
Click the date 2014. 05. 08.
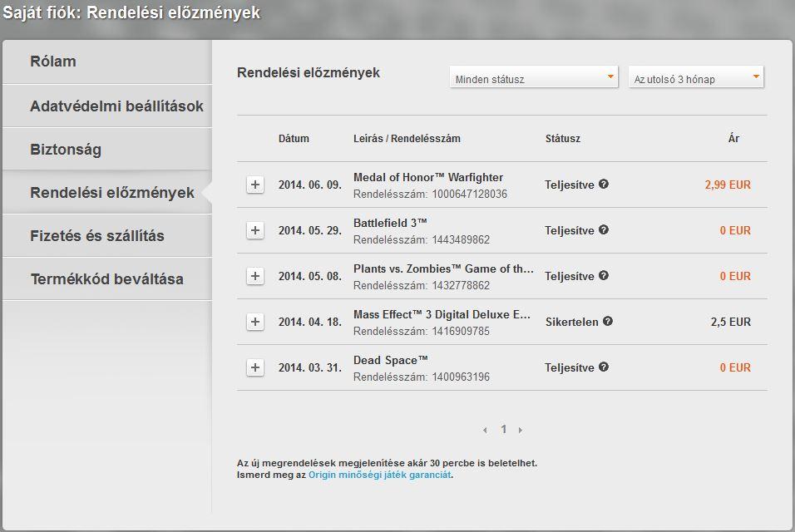310,276
